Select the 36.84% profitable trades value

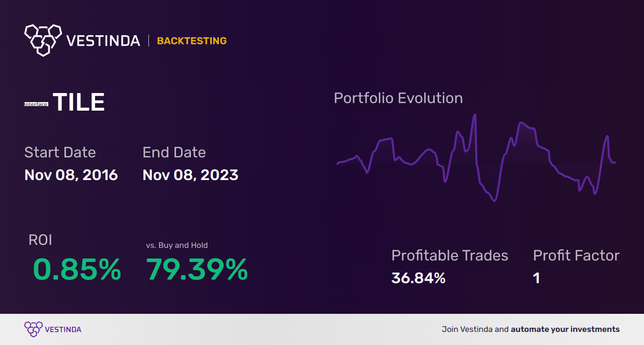click(419, 278)
